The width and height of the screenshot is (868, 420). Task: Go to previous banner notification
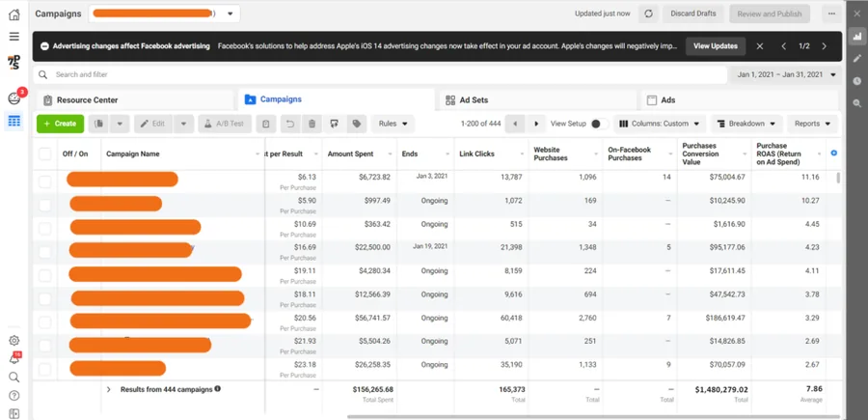(x=784, y=46)
